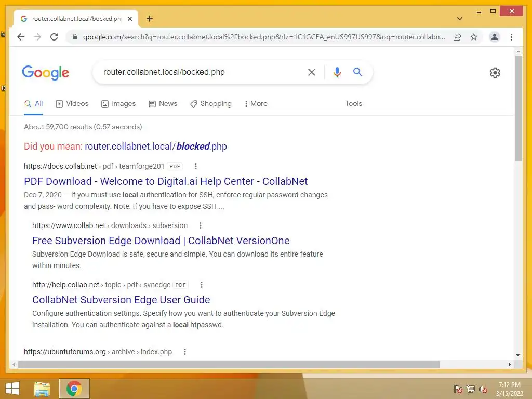Screen dimensions: 532x399
Task: Click the results count text
Action: tap(83, 127)
